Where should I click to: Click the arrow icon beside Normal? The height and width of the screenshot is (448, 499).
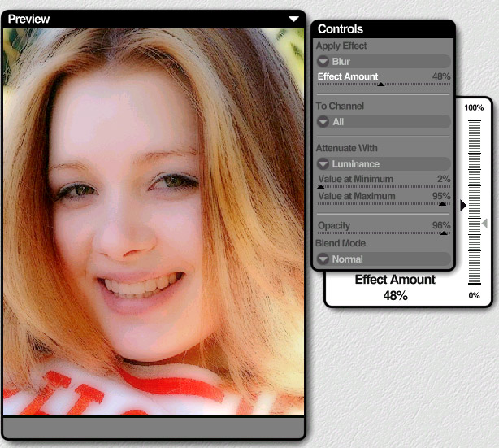pyautogui.click(x=323, y=259)
